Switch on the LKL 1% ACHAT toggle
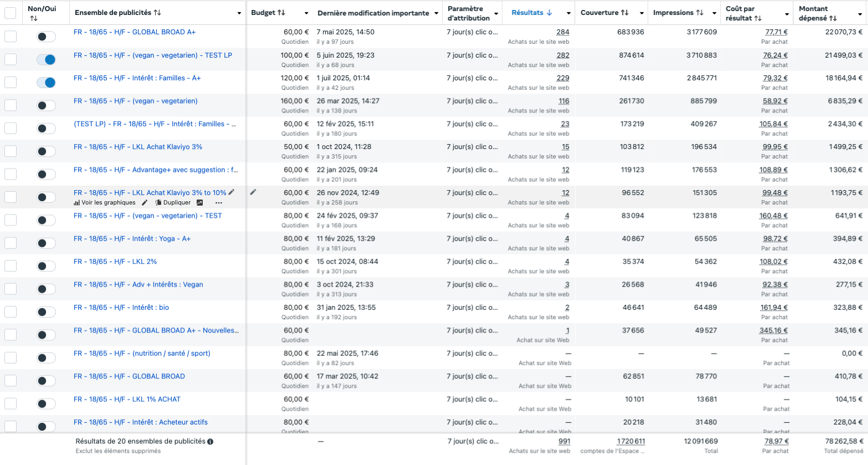This screenshot has width=868, height=465. point(47,403)
